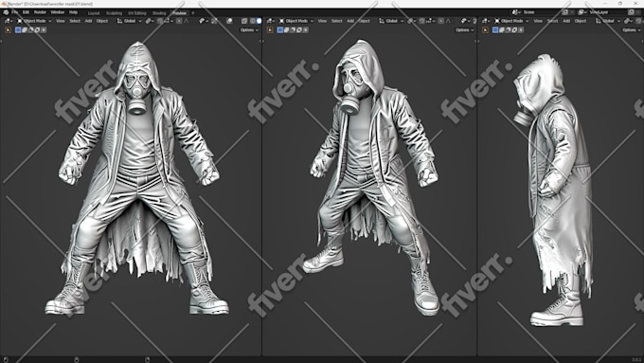Screen dimensions: 644x363
Task: Click the ViewLayer name field
Action: [608, 12]
